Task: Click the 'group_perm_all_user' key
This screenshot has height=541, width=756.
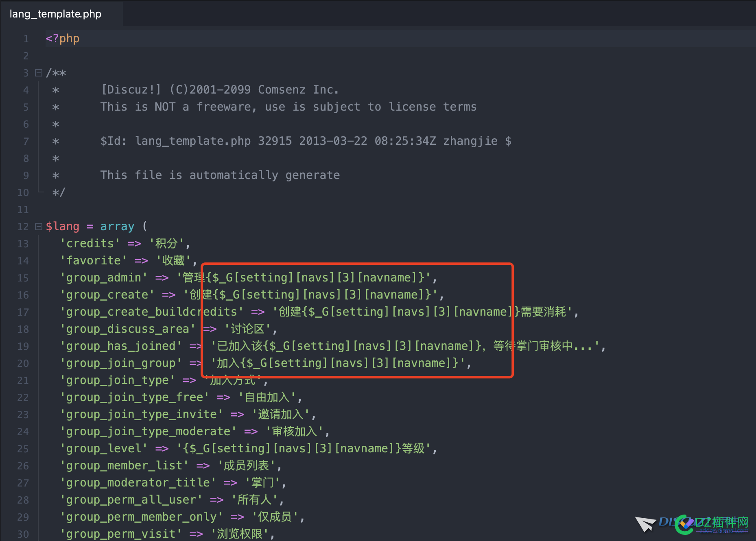Action: point(131,500)
